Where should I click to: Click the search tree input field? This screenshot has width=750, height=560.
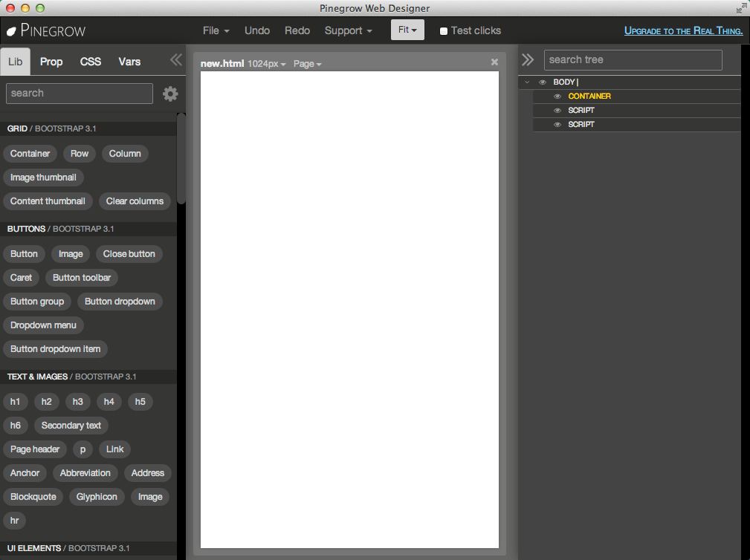(x=633, y=60)
